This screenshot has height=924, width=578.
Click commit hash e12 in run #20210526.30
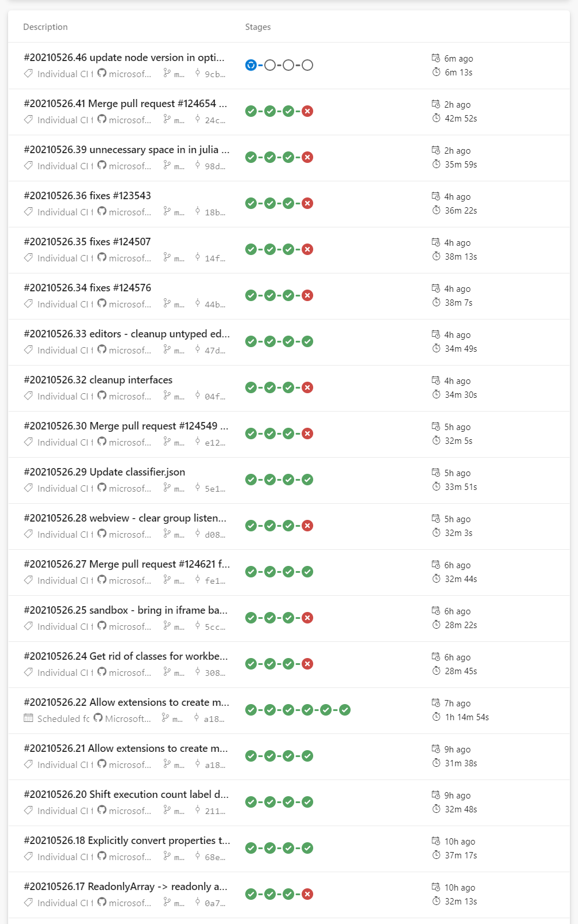(215, 443)
